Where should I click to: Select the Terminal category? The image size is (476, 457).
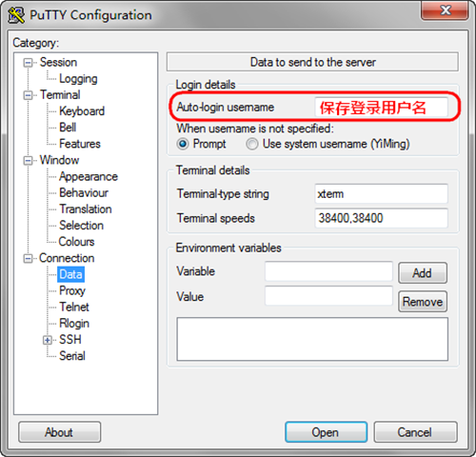(60, 95)
